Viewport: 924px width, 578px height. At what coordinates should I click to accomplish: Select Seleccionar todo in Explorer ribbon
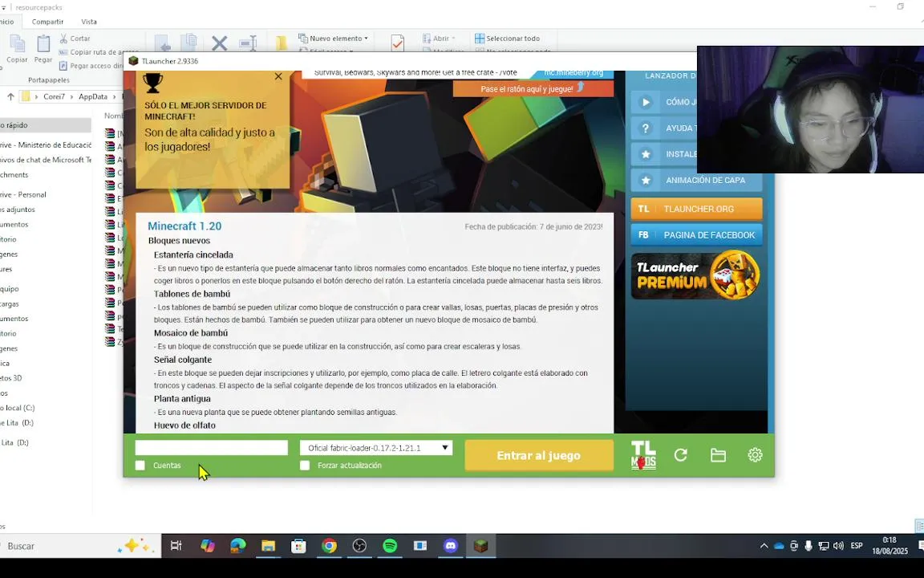pos(508,39)
